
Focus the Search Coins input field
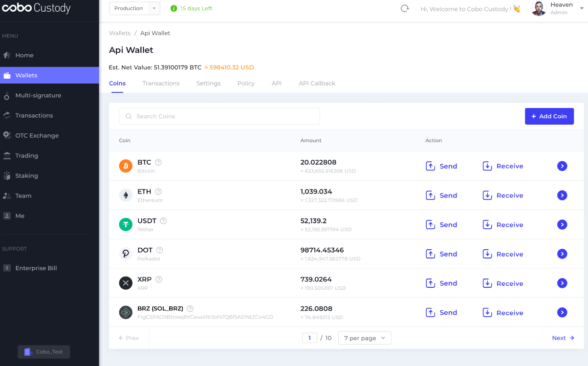220,116
